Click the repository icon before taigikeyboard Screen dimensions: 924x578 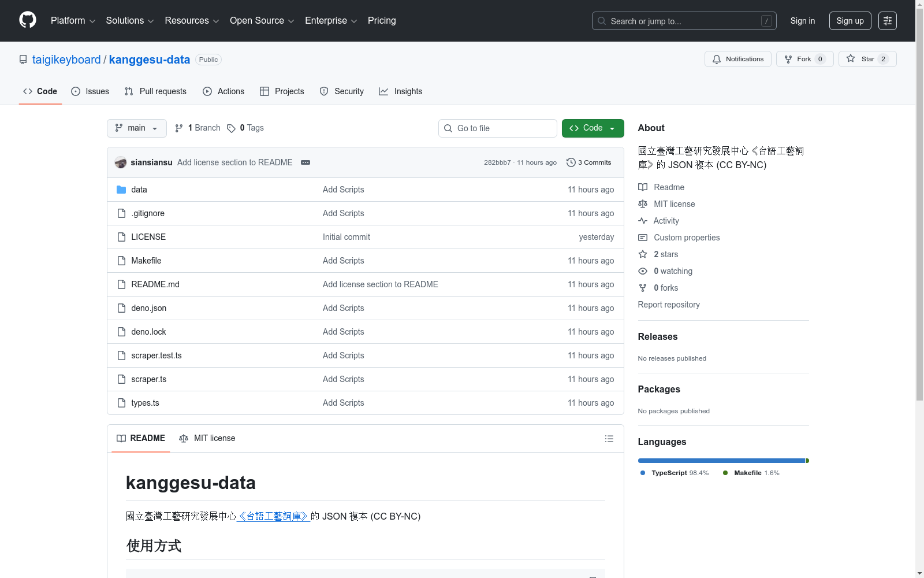tap(23, 60)
